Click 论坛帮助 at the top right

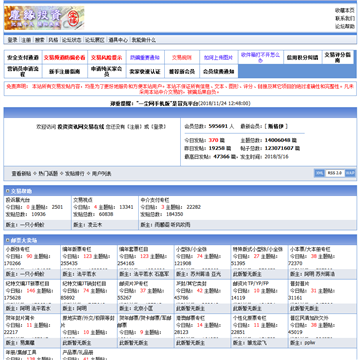[x=345, y=26]
